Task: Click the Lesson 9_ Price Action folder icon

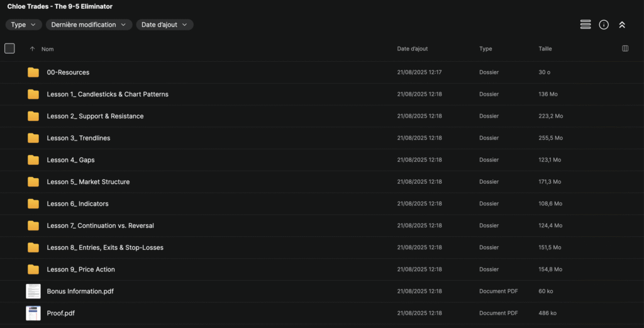Action: click(x=33, y=269)
